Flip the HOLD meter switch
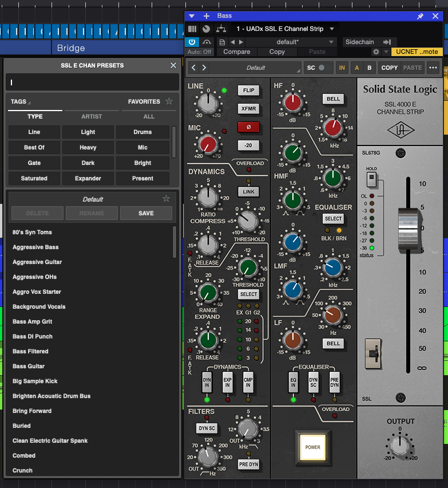The height and width of the screenshot is (488, 448). [371, 180]
